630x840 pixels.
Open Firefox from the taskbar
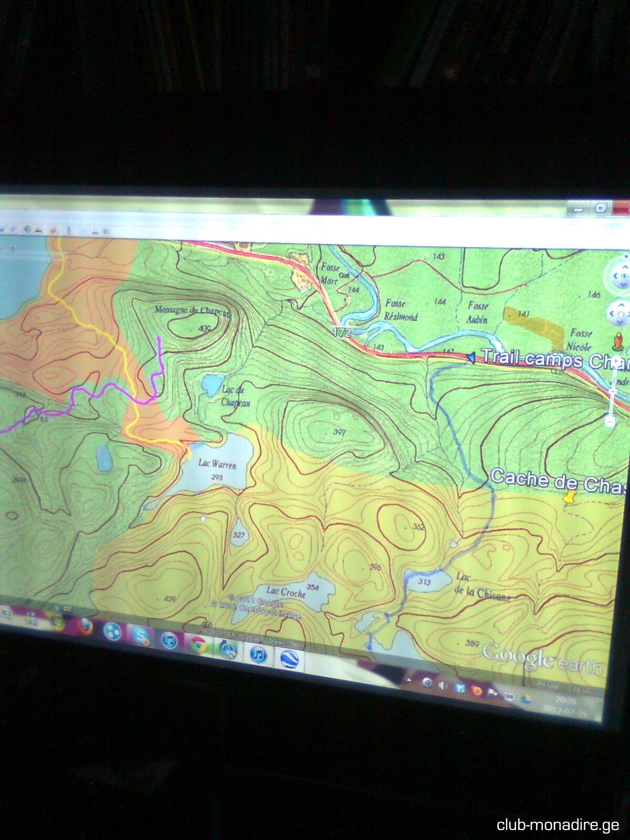coord(84,625)
